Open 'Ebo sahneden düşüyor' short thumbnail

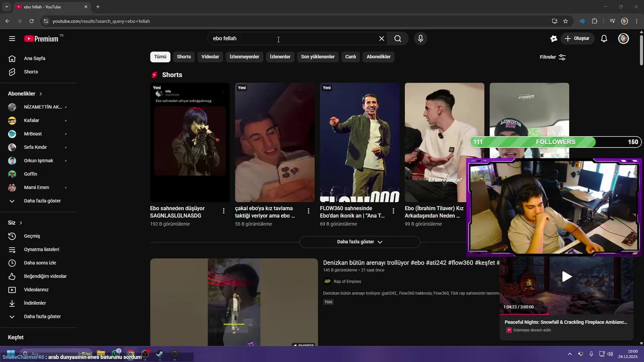[x=190, y=142]
